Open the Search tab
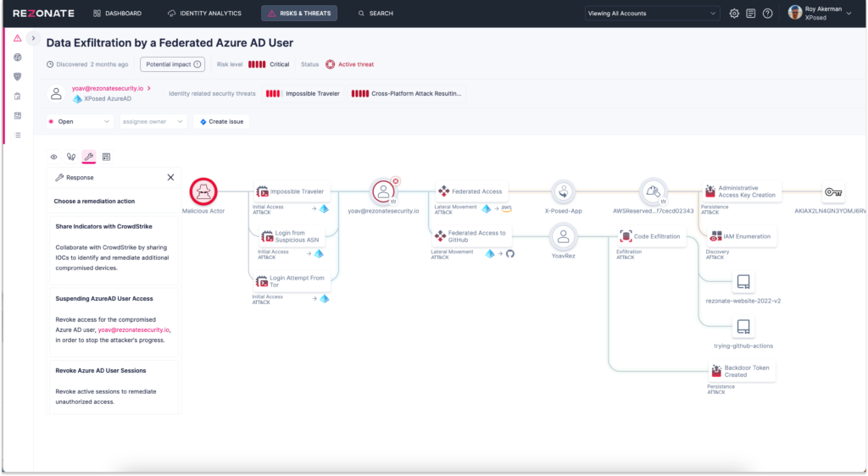This screenshot has width=868, height=476. [x=376, y=14]
